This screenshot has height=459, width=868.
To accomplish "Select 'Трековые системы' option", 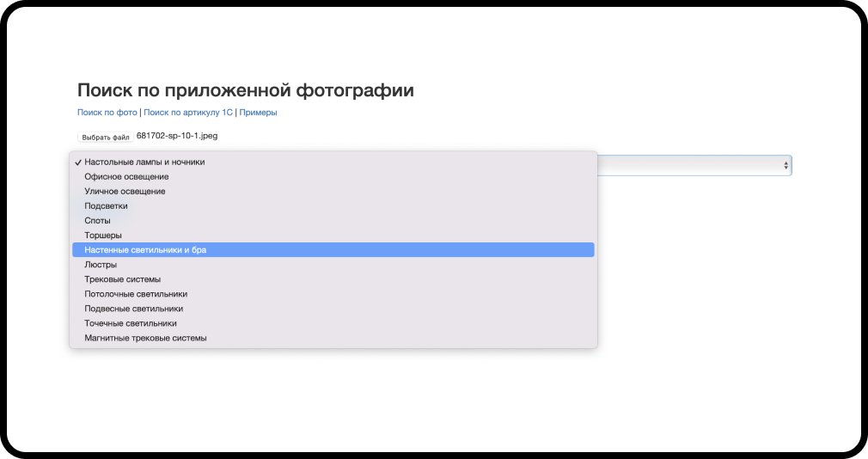I will coord(122,279).
